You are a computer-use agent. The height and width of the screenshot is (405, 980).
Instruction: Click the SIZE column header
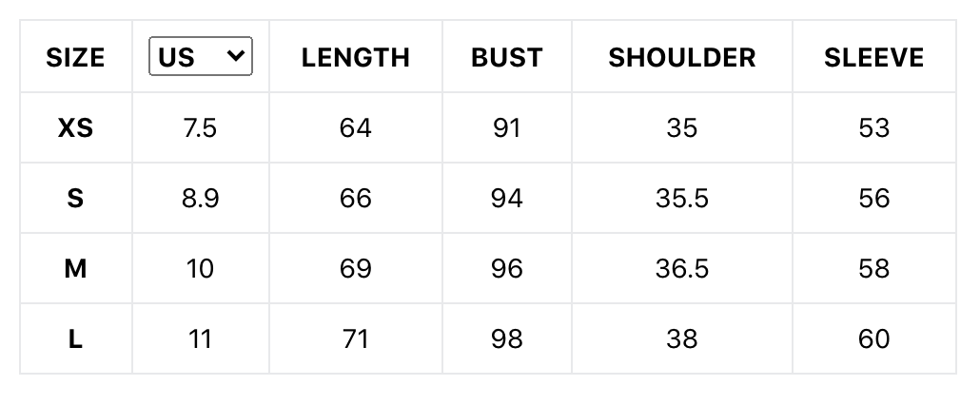pyautogui.click(x=75, y=57)
